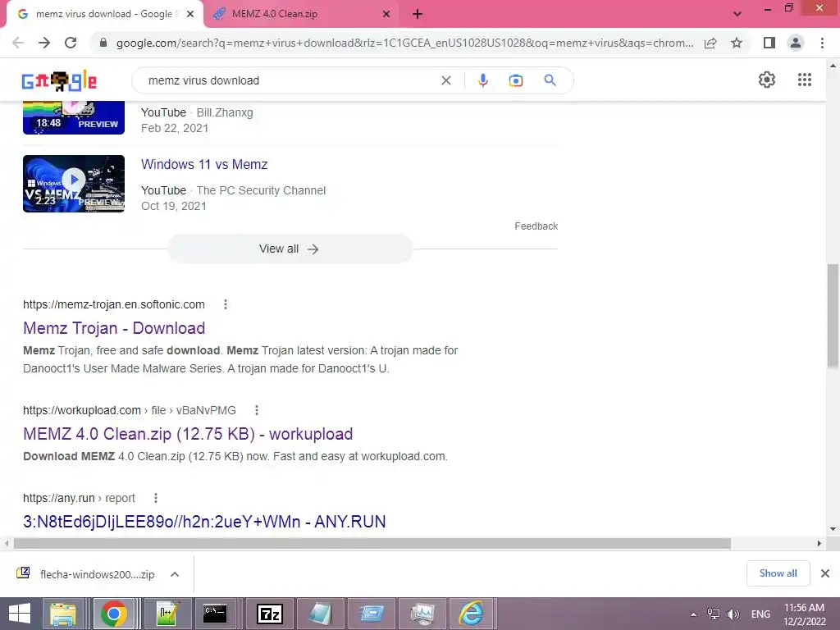Open the tab search dropdown arrow
840x630 pixels.
[737, 14]
